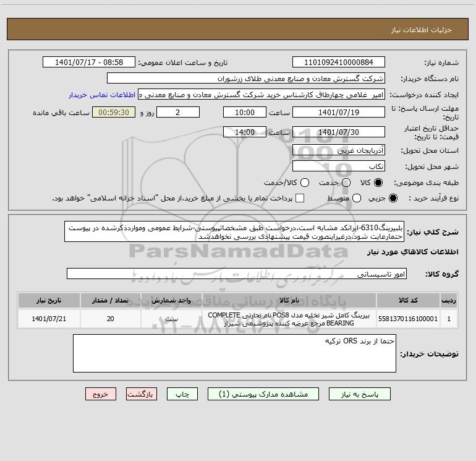Click the remaining time countdown 00:59:30
Viewport: 476px width, 461px height.
(114, 112)
